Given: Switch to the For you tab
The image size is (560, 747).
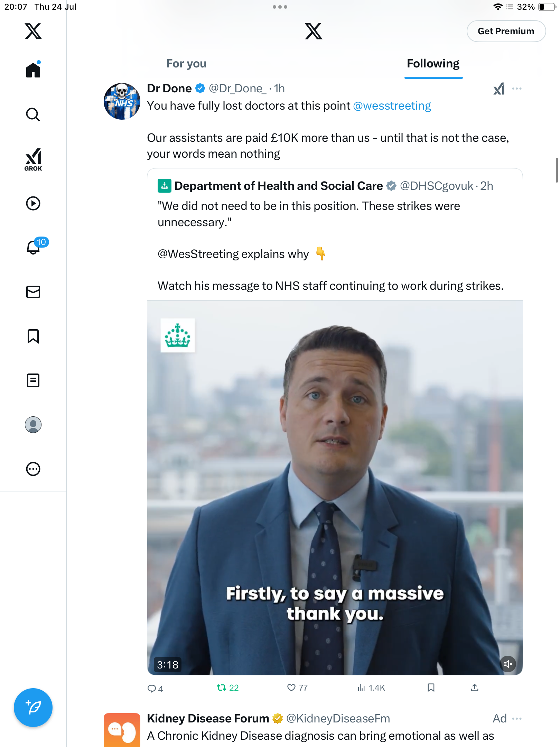Looking at the screenshot, I should [x=186, y=64].
